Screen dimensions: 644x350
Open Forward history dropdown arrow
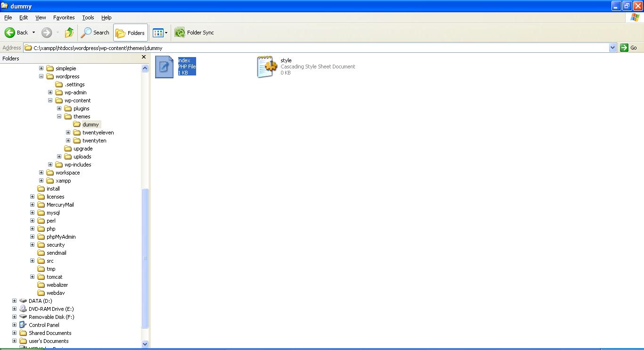(x=58, y=33)
